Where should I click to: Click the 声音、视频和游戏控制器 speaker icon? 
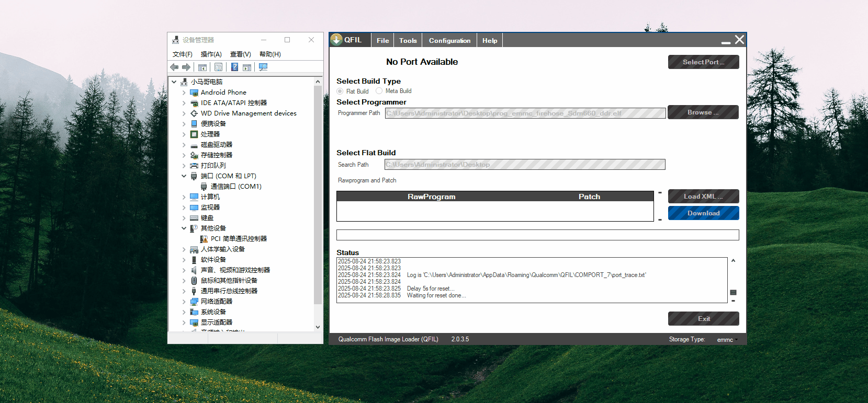(x=194, y=270)
